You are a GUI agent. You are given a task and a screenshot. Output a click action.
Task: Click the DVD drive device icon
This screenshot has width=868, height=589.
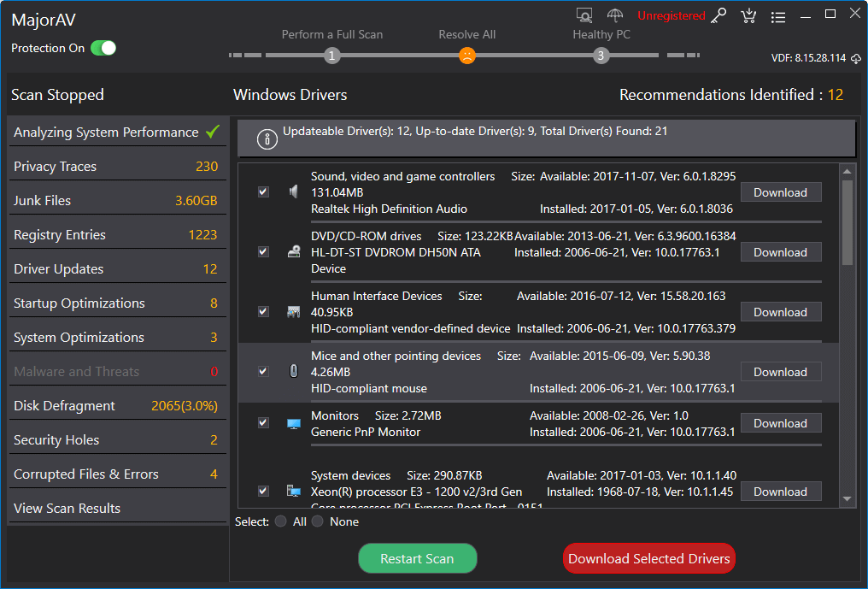click(x=293, y=251)
